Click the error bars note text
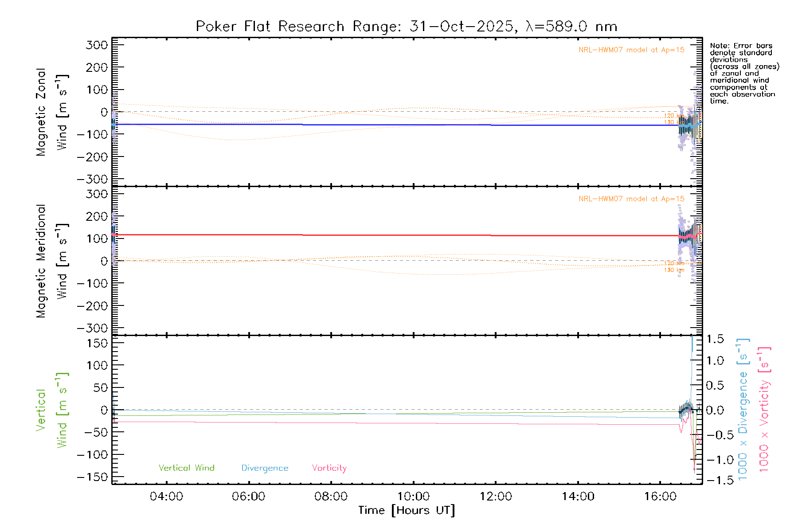Viewport: 798px width, 532px height. [743, 73]
